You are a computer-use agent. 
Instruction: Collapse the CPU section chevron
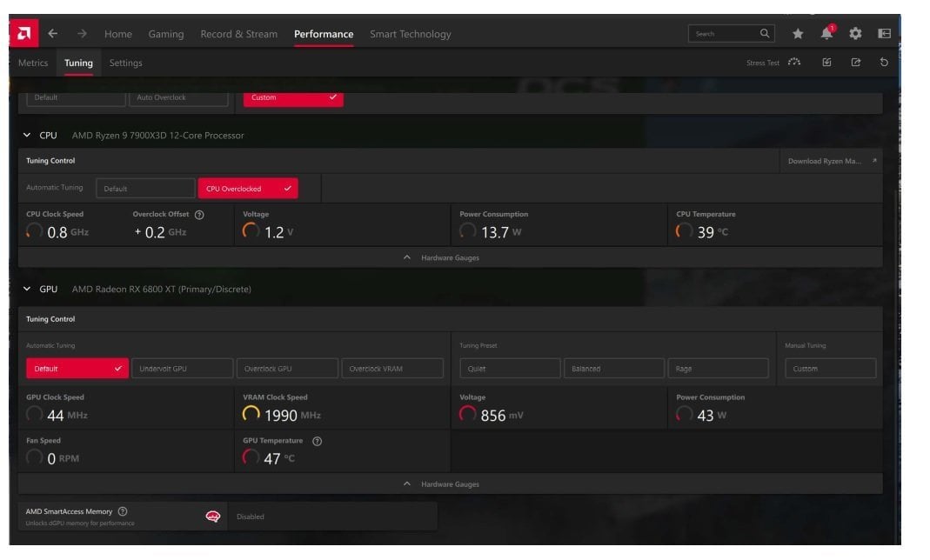point(27,135)
